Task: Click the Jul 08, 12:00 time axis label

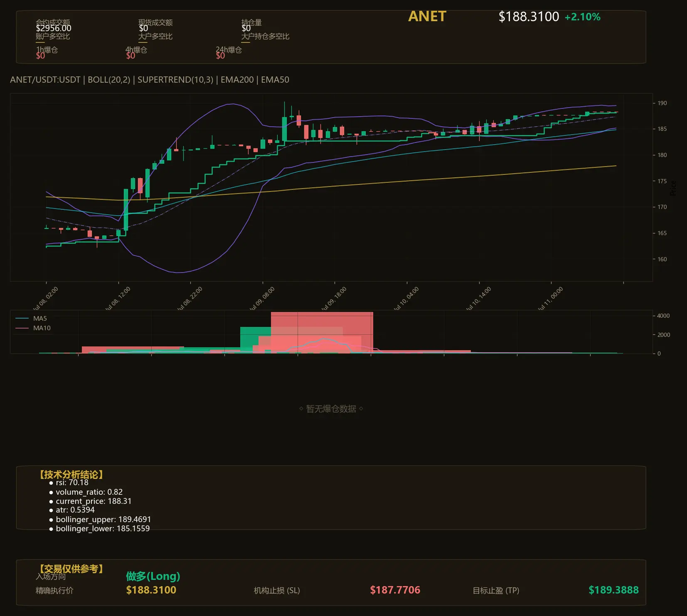Action: 118,299
